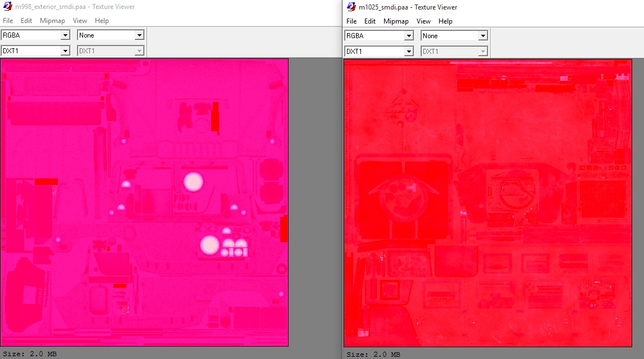Open Help menu in m1025_smdi.paa window

pyautogui.click(x=445, y=21)
